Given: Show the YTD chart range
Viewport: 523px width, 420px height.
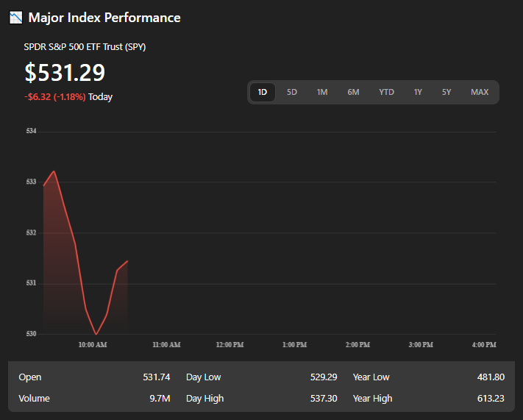Looking at the screenshot, I should pos(386,92).
